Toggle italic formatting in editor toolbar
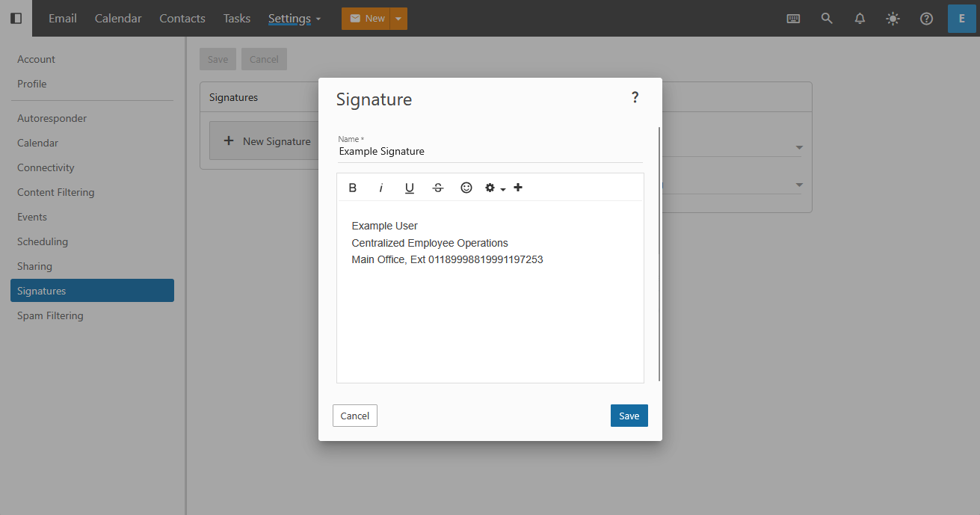Viewport: 980px width, 515px height. point(380,188)
